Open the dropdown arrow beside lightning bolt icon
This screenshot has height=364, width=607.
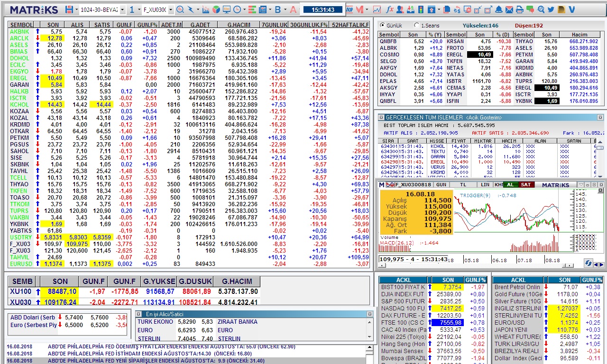tap(198, 9)
